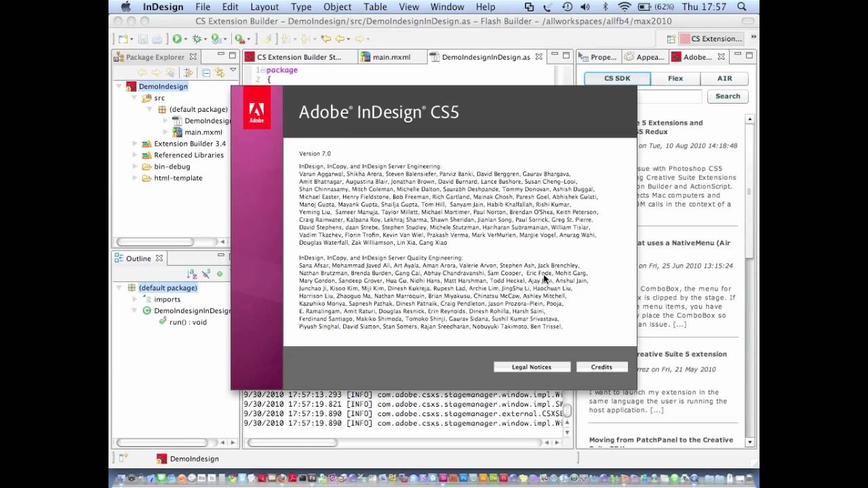Screen dimensions: 868x488
Task: Close the Outline tab X
Action: tap(159, 258)
